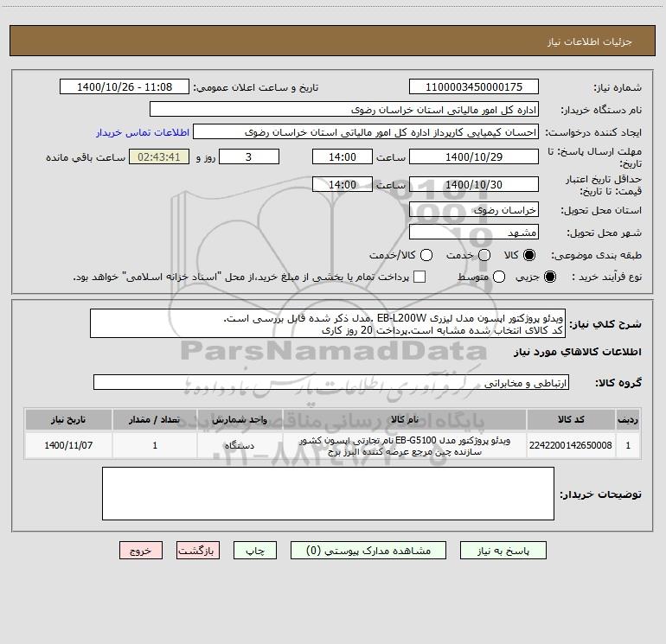This screenshot has height=644, width=666.
Task: Click the اطلاعات کالاهای مورد نیاز heading
Action: point(577,352)
